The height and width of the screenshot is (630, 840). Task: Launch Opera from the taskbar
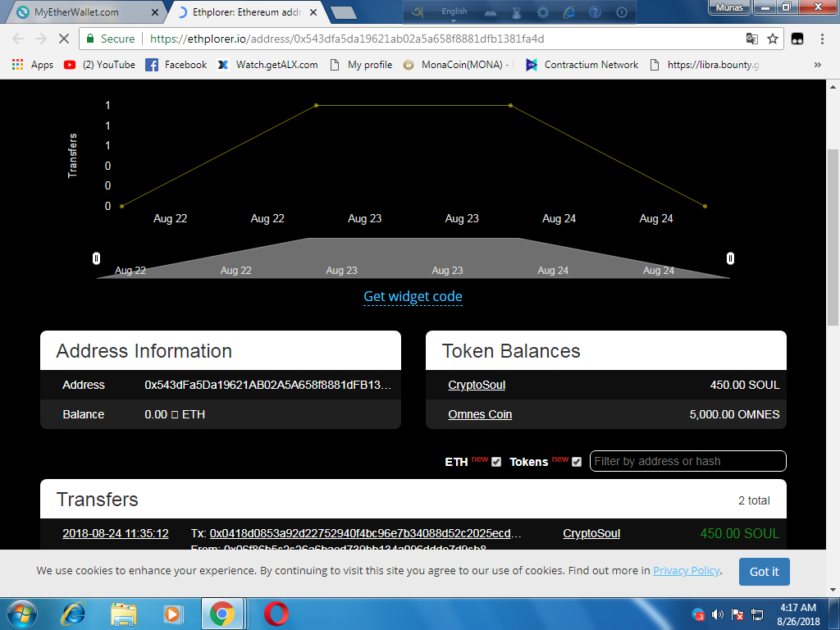276,613
